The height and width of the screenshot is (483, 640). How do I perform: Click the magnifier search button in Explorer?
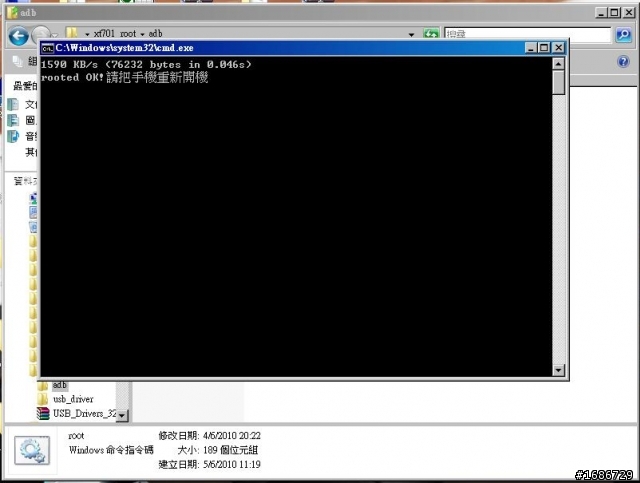tap(624, 35)
